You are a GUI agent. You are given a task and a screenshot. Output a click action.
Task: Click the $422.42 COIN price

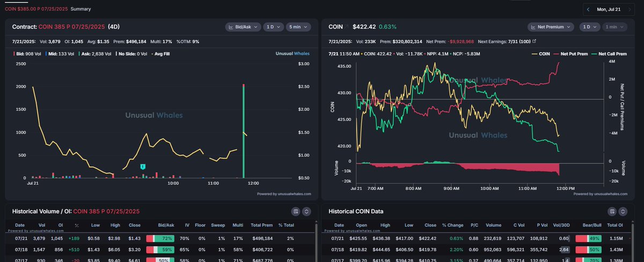click(x=364, y=26)
